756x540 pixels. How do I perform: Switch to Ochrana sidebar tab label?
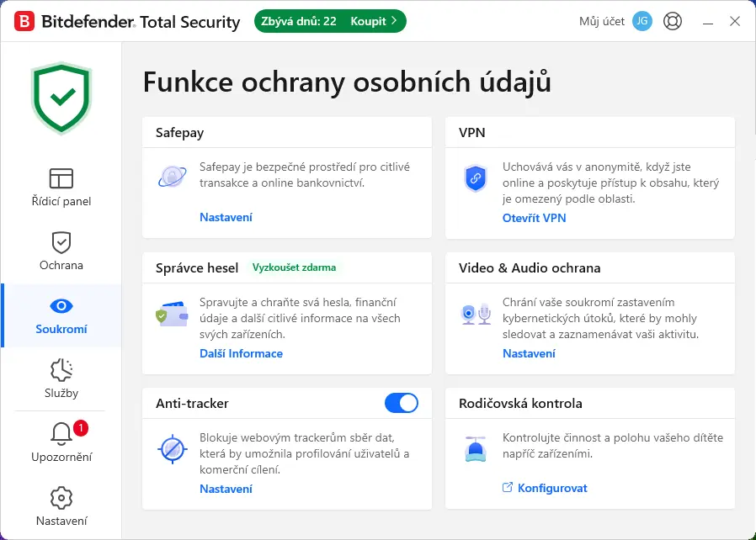coord(61,266)
